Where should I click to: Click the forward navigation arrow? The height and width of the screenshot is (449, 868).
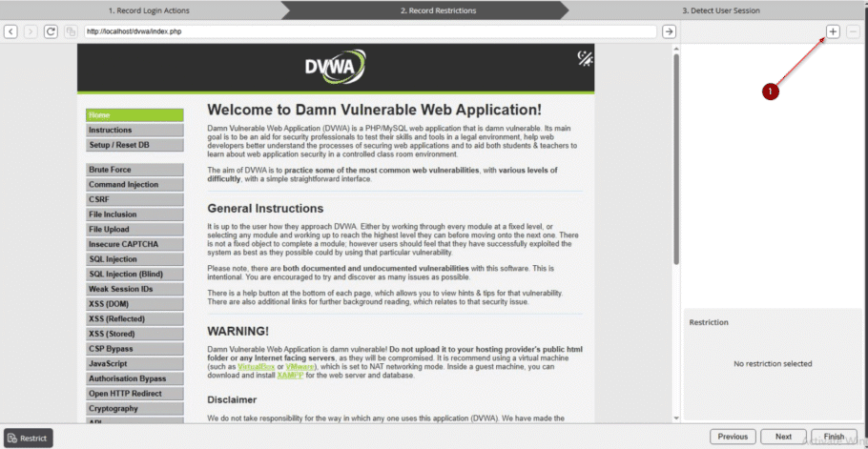tap(31, 31)
